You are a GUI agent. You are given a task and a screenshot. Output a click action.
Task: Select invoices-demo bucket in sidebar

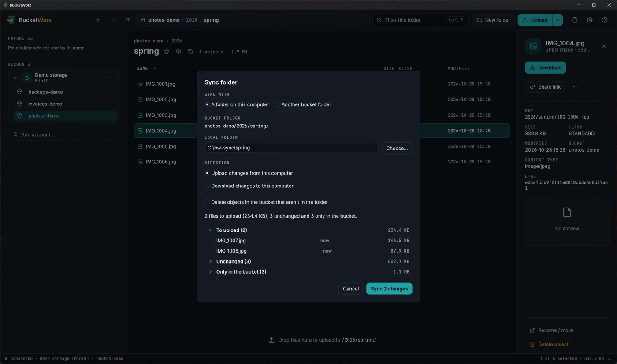point(66,104)
